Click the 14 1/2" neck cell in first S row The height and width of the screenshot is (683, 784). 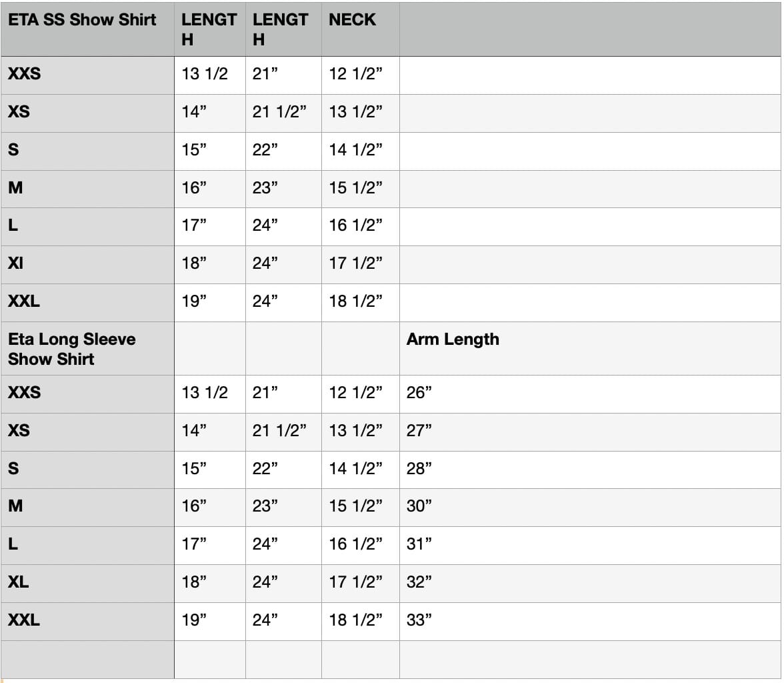point(361,151)
